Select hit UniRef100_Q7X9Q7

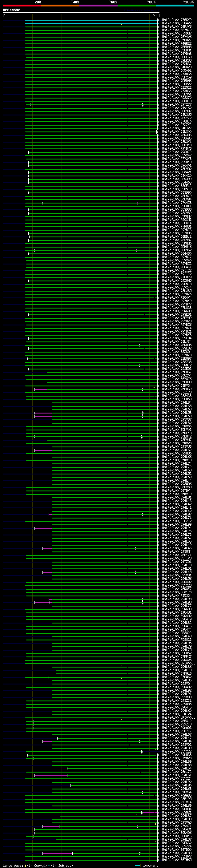point(176,33)
